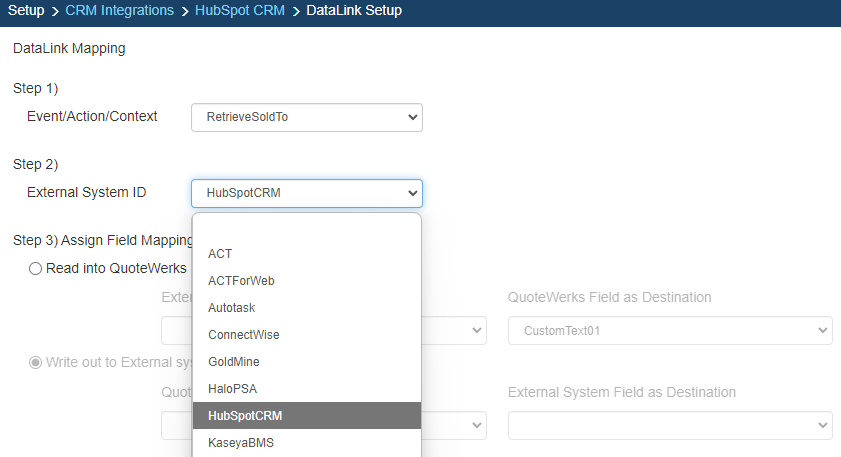841x457 pixels.
Task: Collapse the External System ID dropdown
Action: coord(306,193)
